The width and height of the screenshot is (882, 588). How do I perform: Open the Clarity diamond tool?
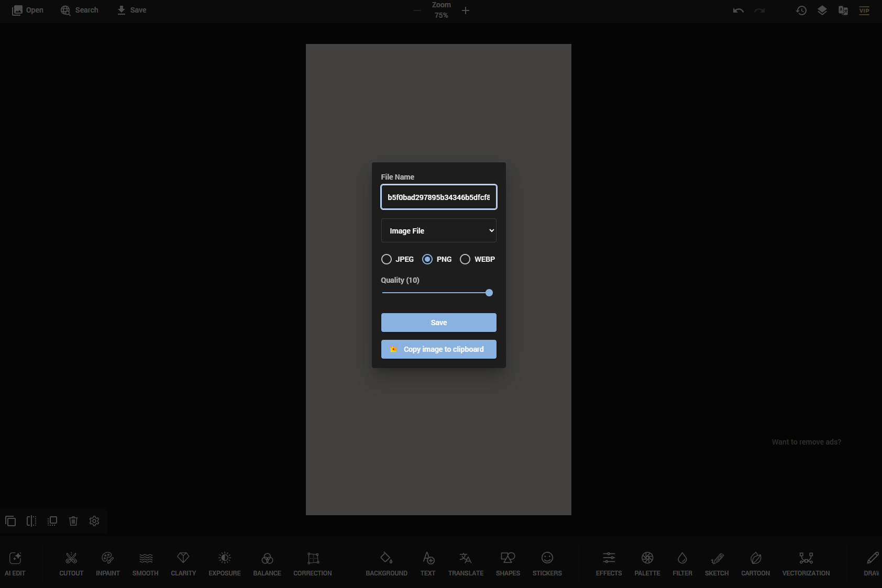(183, 563)
